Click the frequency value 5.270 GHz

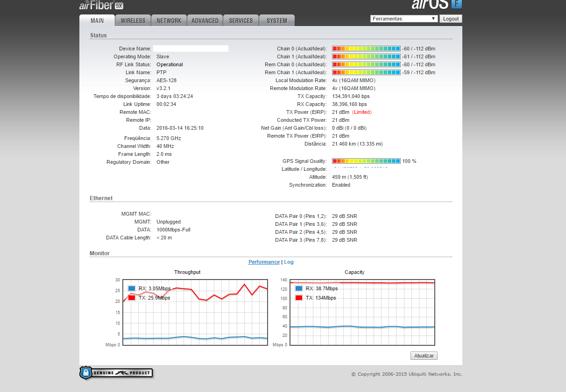(169, 138)
